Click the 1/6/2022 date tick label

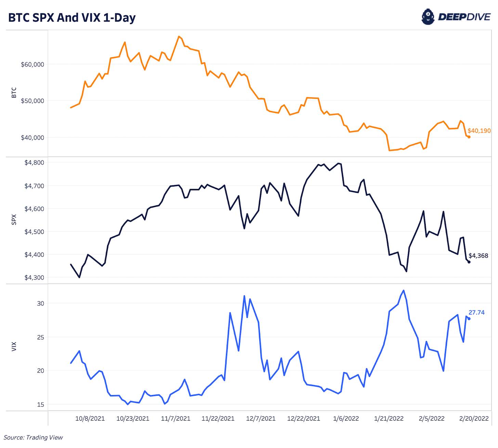[x=346, y=419]
